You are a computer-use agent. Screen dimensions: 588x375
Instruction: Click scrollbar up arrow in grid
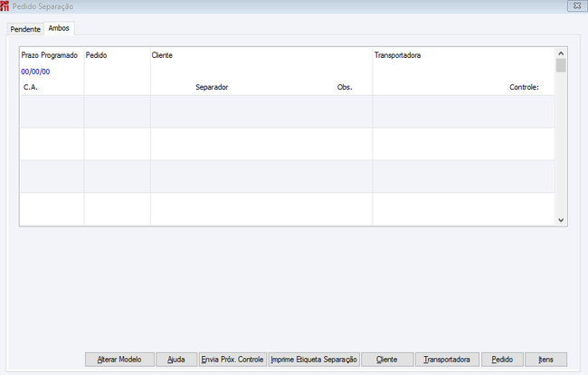561,53
